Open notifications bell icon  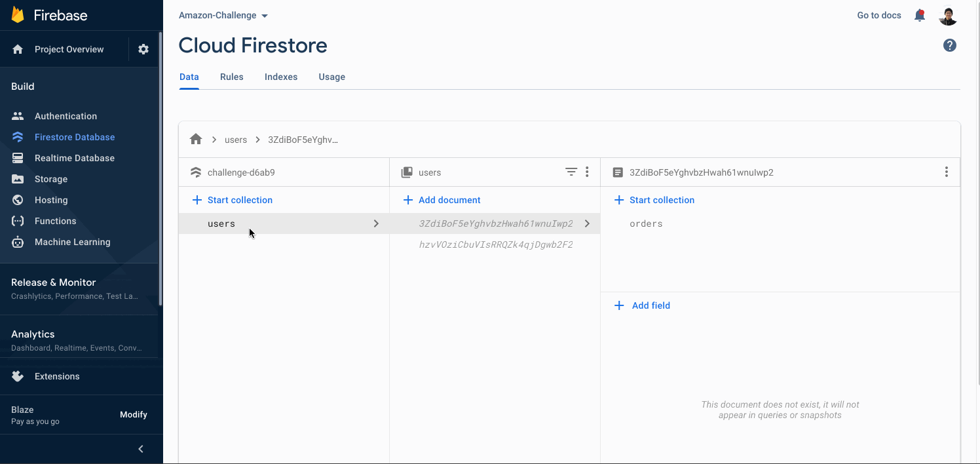[920, 15]
